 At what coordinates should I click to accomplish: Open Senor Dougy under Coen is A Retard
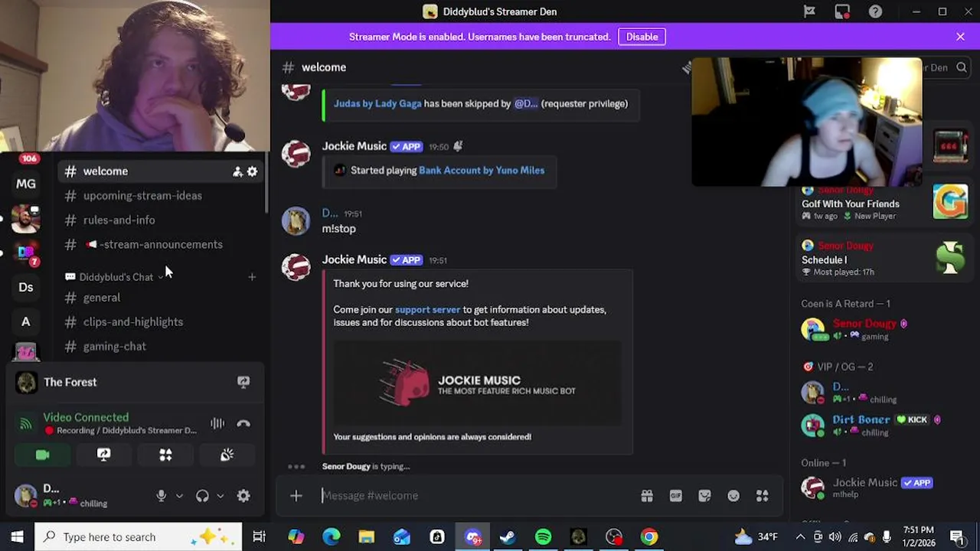884,329
